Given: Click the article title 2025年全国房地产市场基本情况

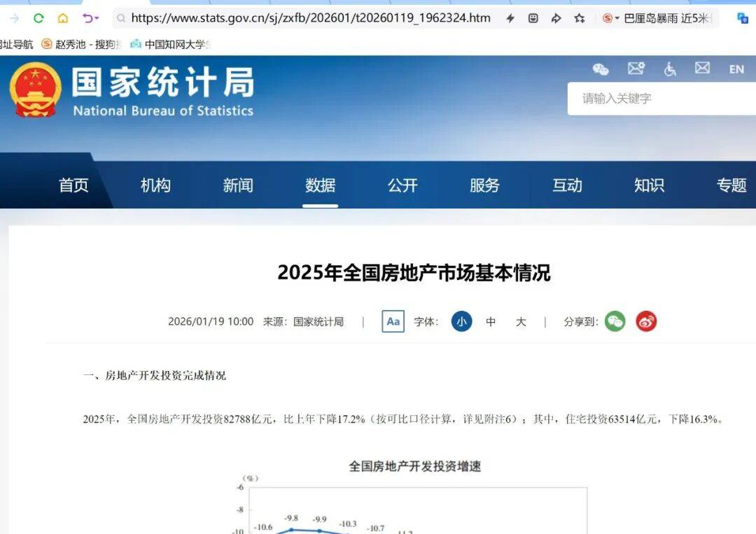Looking at the screenshot, I should (x=414, y=272).
